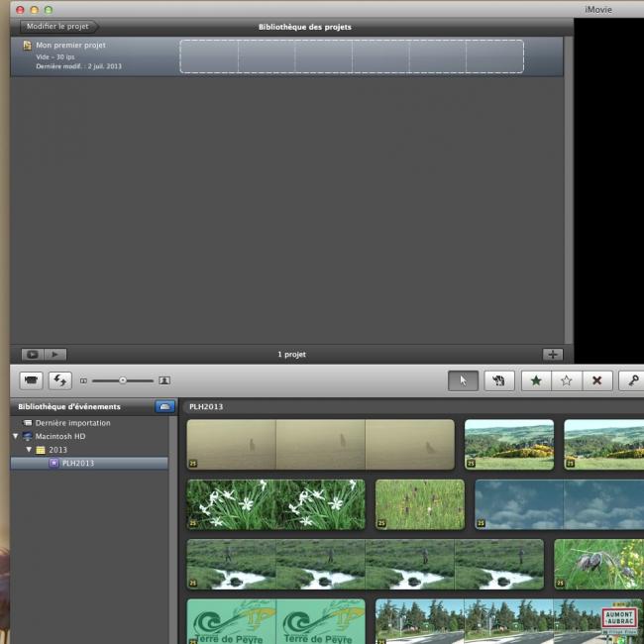Click the 1 projet status label
Image resolution: width=644 pixels, height=644 pixels.
coord(291,355)
